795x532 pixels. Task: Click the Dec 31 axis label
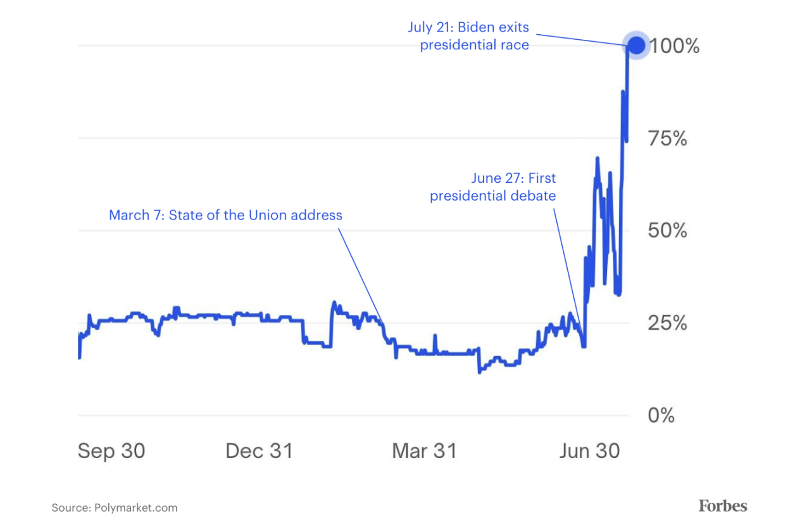[260, 451]
